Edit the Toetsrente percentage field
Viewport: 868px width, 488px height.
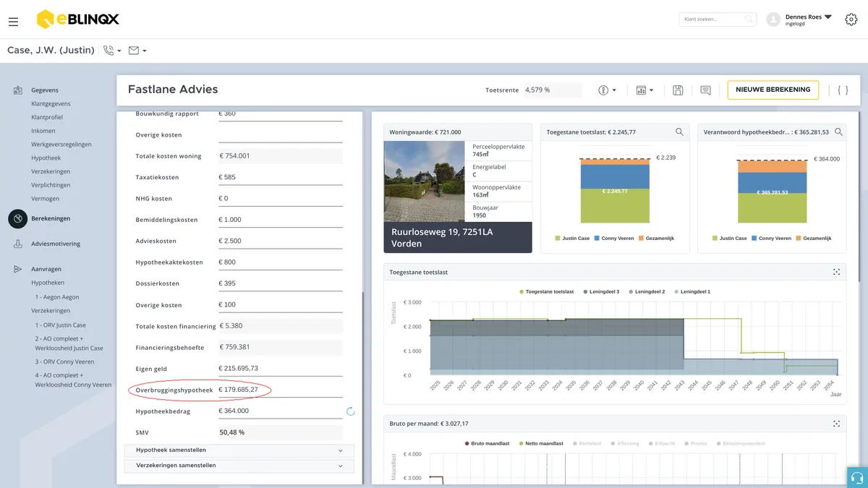pos(552,90)
